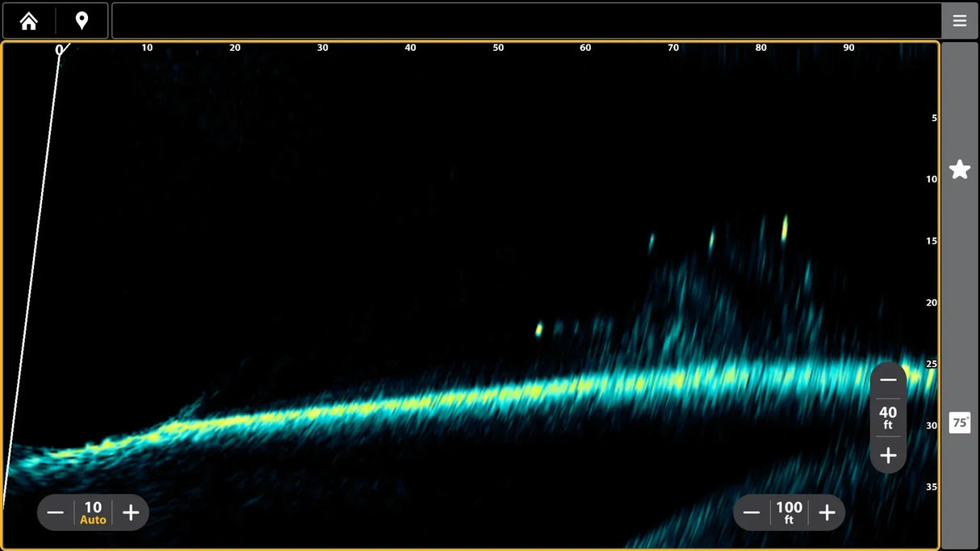Tap the star favorite icon on the sidebar
The height and width of the screenshot is (551, 980).
959,169
